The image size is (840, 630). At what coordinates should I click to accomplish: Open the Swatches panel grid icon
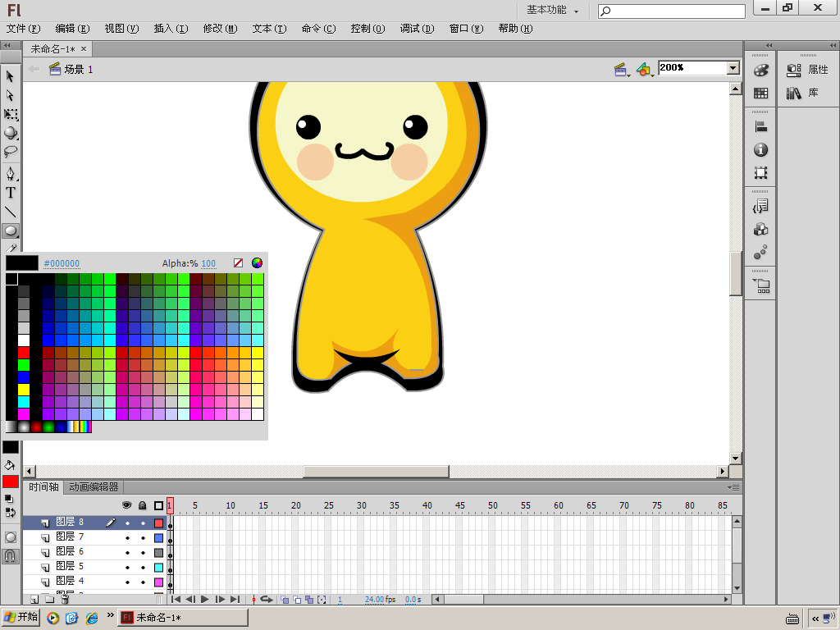760,94
